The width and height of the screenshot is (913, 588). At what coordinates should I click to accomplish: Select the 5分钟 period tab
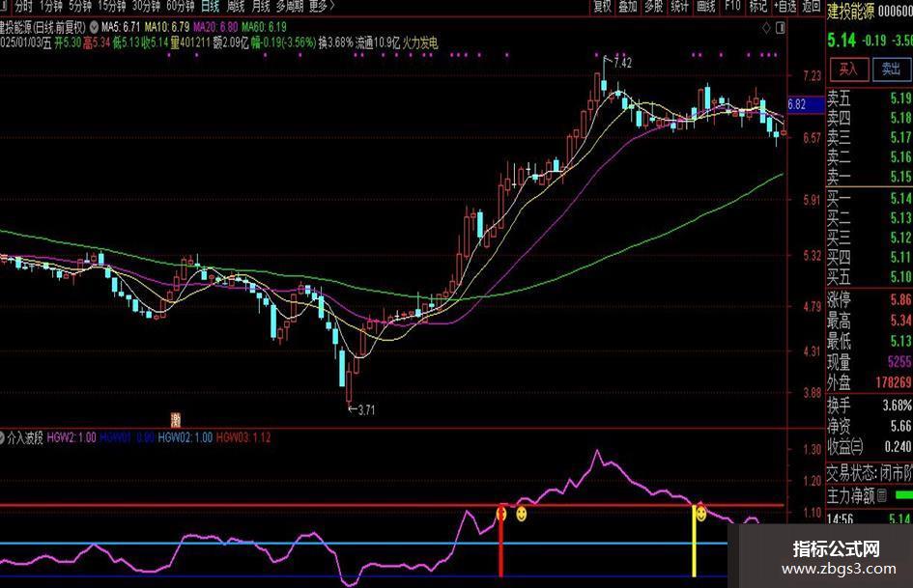(80, 7)
